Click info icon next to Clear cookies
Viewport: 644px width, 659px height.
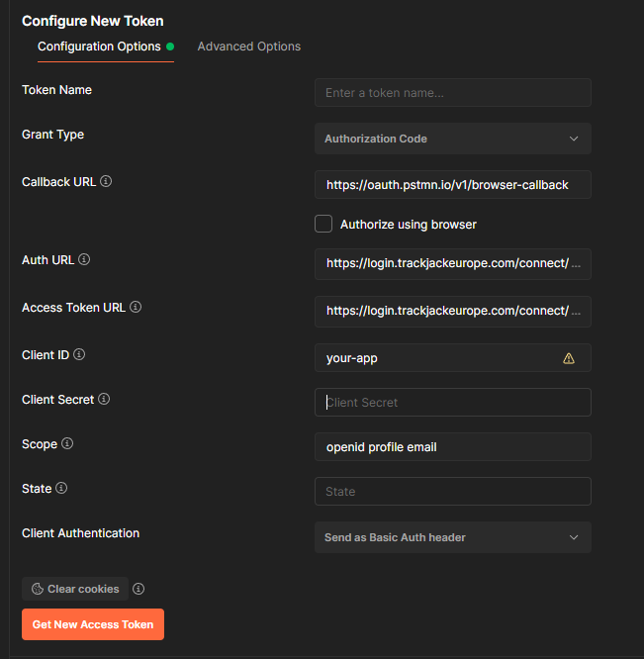138,589
